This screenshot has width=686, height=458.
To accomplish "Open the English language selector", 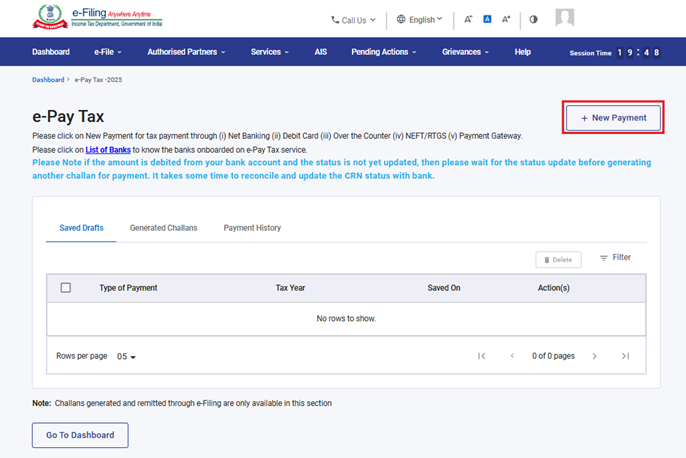I will 420,19.
